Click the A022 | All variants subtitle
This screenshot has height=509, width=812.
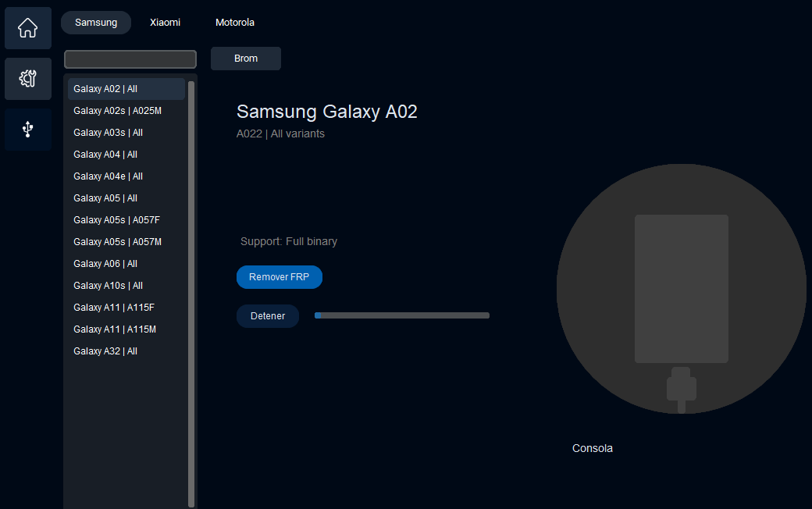click(280, 133)
